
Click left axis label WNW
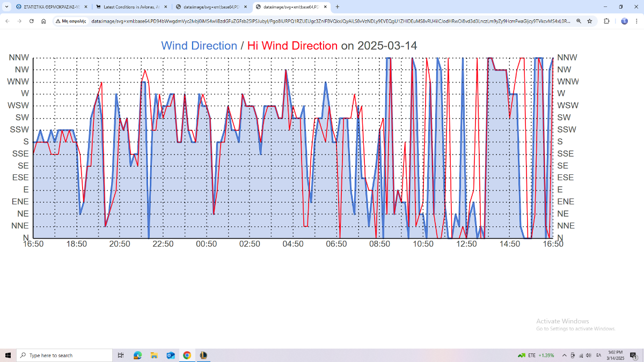[x=18, y=82]
